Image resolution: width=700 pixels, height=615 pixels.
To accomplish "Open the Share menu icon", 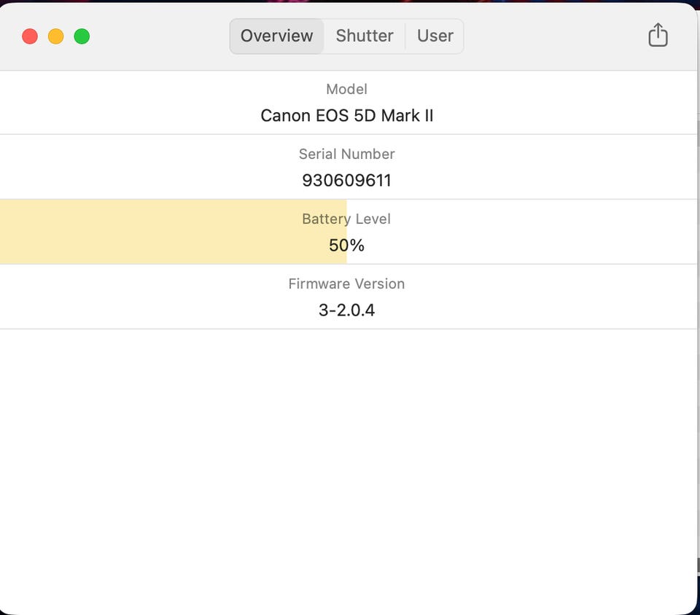I will click(x=658, y=35).
